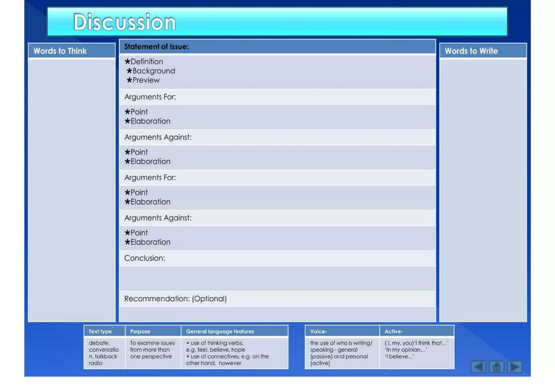Click the Preview bullet
This screenshot has width=555, height=392.
(x=143, y=80)
